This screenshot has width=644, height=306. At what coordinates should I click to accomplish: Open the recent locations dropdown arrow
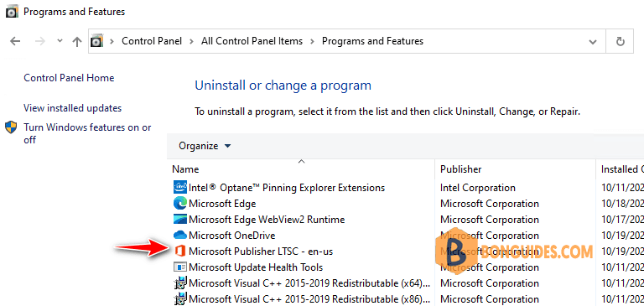pos(60,41)
